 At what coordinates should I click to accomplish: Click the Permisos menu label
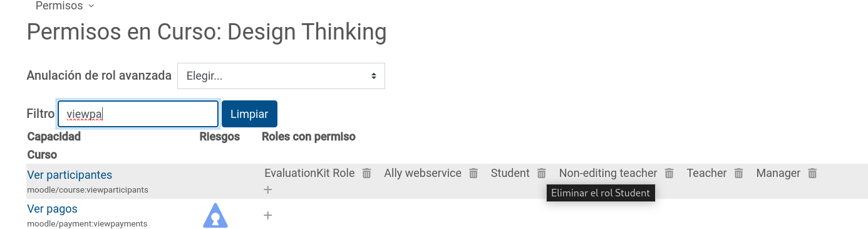(59, 6)
